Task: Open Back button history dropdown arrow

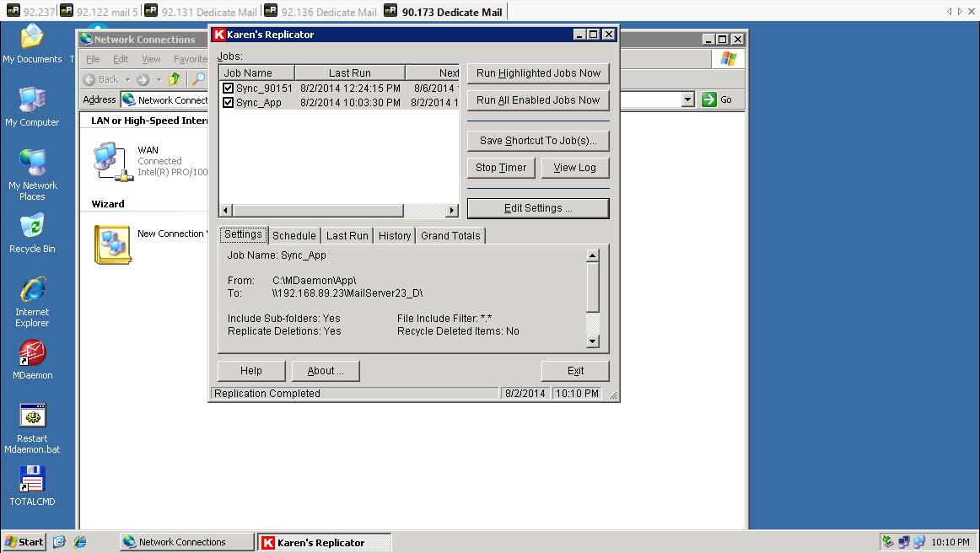Action: (x=127, y=79)
